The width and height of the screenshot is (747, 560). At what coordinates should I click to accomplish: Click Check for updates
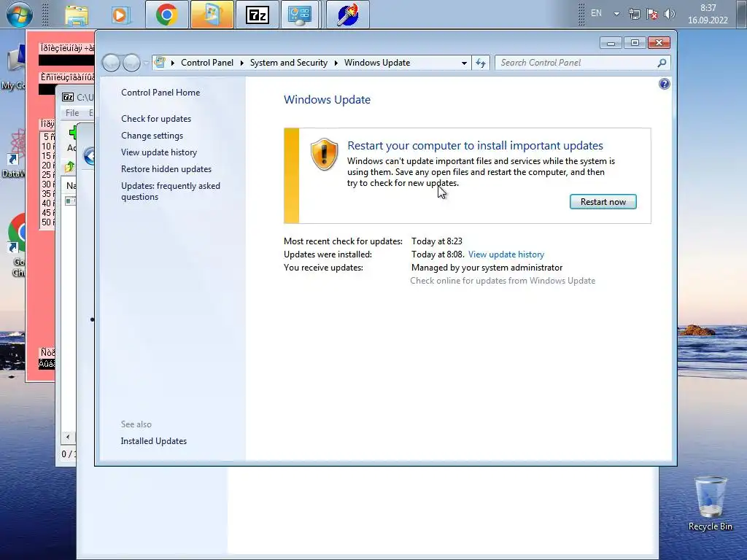point(156,119)
